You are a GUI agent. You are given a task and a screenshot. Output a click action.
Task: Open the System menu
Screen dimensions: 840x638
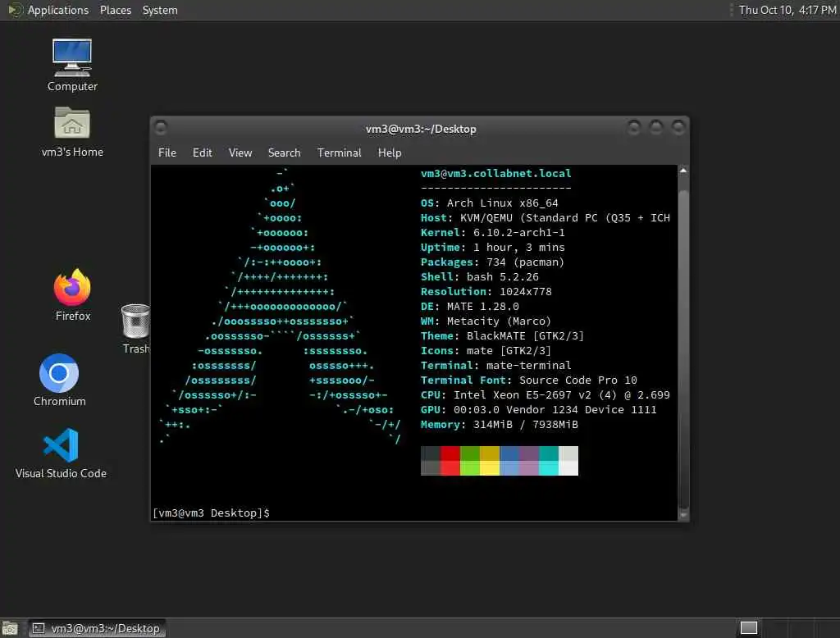click(x=160, y=10)
